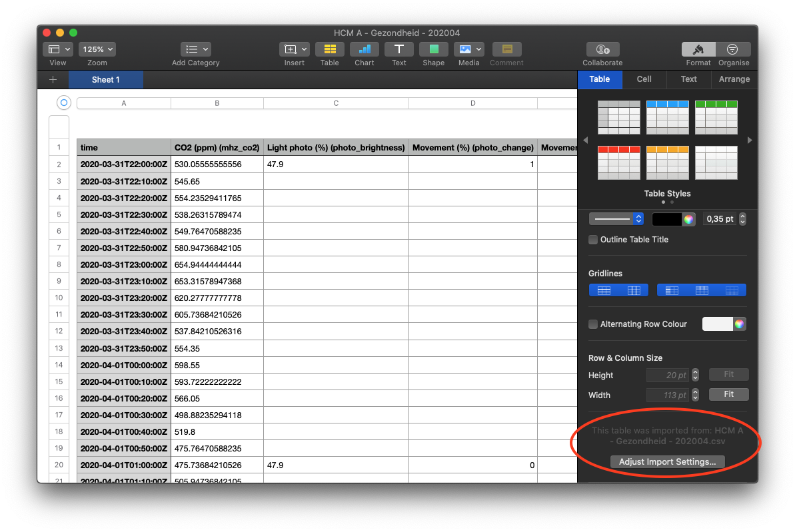Select the red header table style thumbnail
The image size is (795, 532).
coord(618,162)
